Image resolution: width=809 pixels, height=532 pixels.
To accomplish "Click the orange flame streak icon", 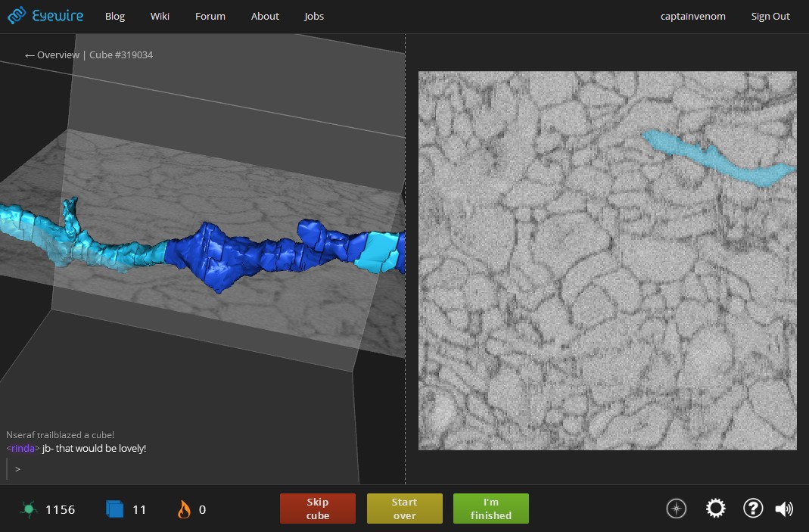I will [184, 509].
